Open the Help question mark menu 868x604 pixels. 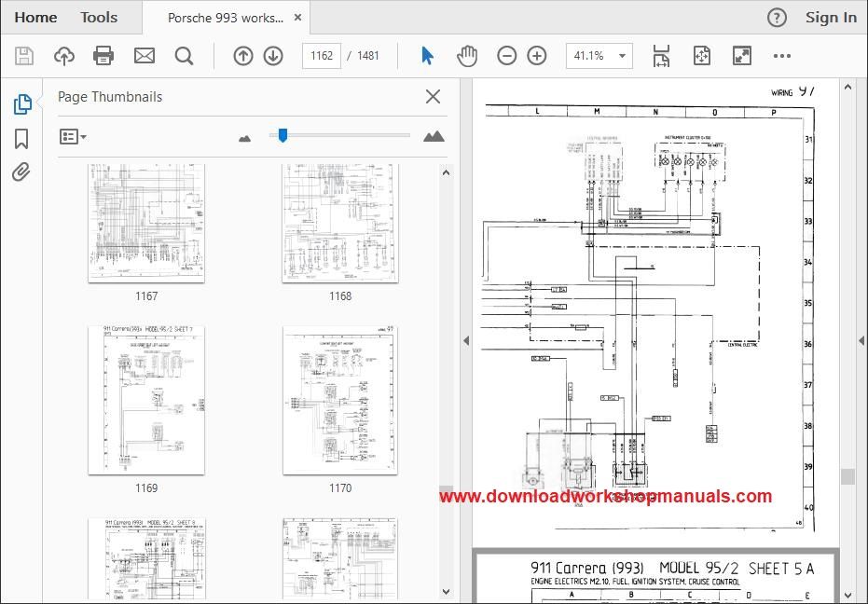[x=777, y=18]
